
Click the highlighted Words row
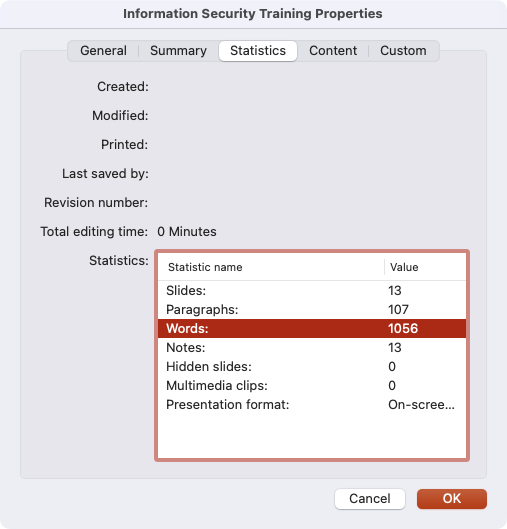(312, 328)
